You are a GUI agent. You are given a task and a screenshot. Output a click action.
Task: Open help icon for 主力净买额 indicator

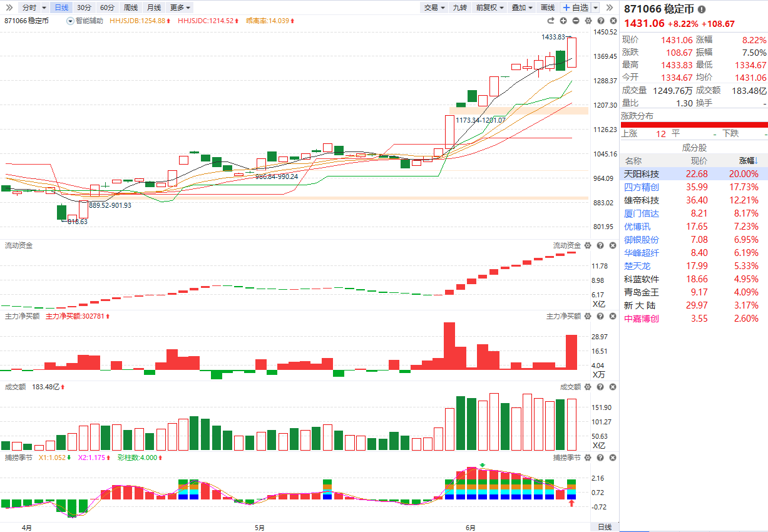click(600, 317)
